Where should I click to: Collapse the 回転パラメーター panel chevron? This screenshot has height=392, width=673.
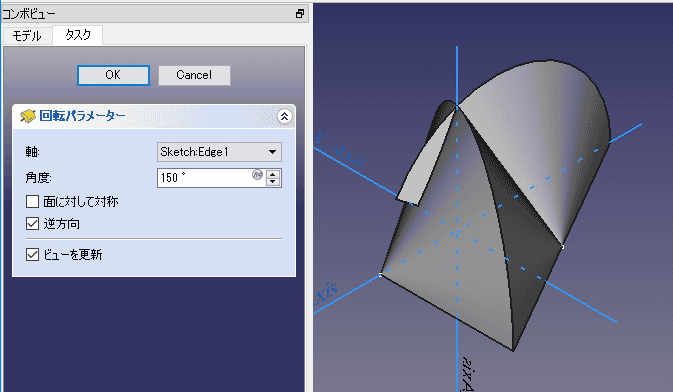(x=284, y=116)
